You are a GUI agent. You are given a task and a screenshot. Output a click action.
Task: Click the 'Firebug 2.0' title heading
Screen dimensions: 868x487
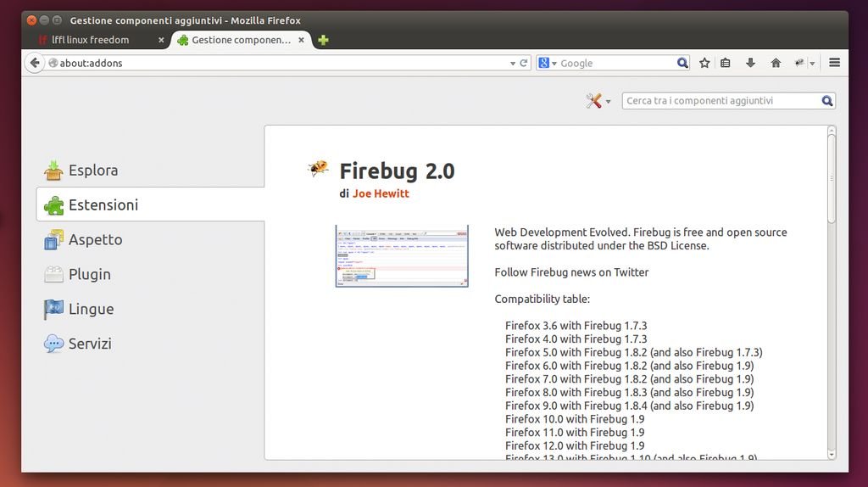click(397, 171)
